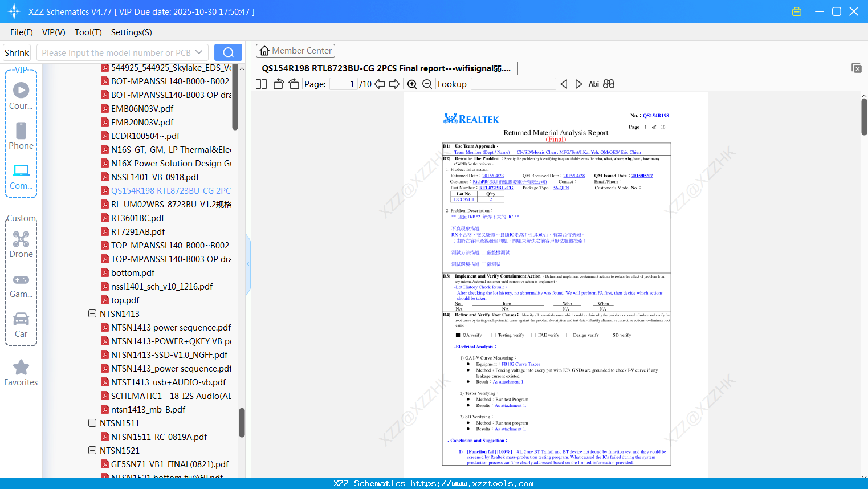
Task: Click the page number field
Action: [x=344, y=84]
